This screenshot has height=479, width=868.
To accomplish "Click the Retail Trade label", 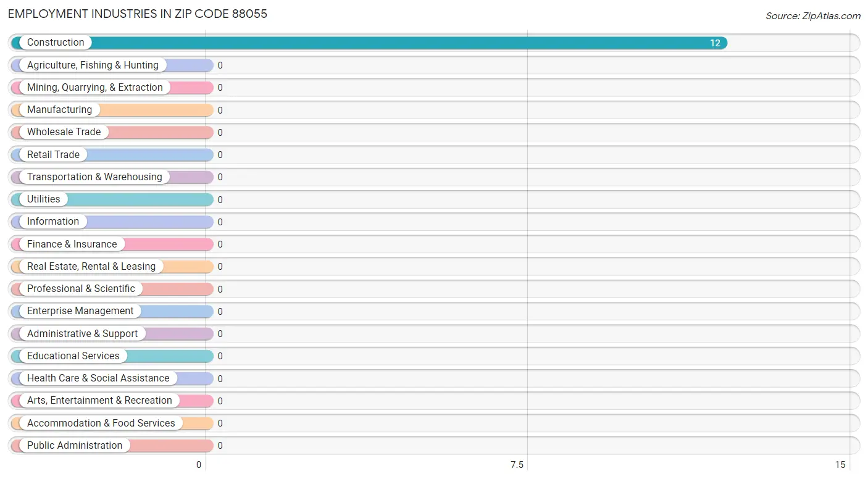I will (x=53, y=154).
